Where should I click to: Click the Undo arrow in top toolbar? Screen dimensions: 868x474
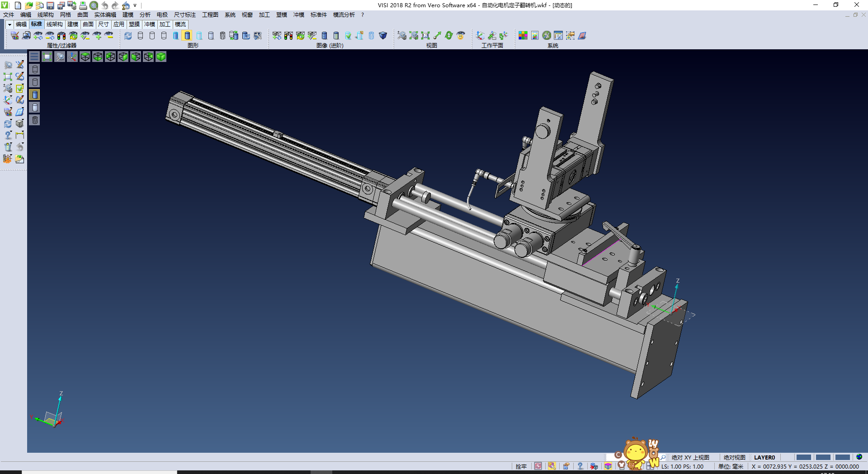[x=104, y=5]
